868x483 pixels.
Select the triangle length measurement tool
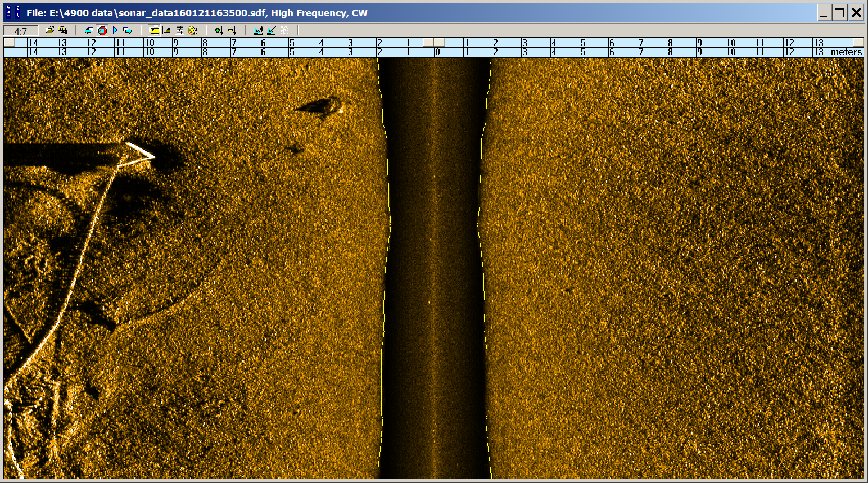pyautogui.click(x=271, y=30)
